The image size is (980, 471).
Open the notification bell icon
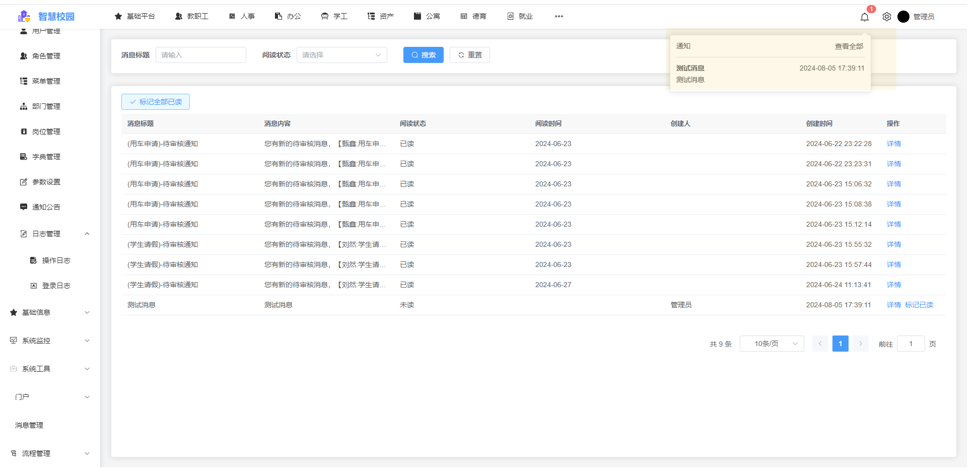pos(865,17)
